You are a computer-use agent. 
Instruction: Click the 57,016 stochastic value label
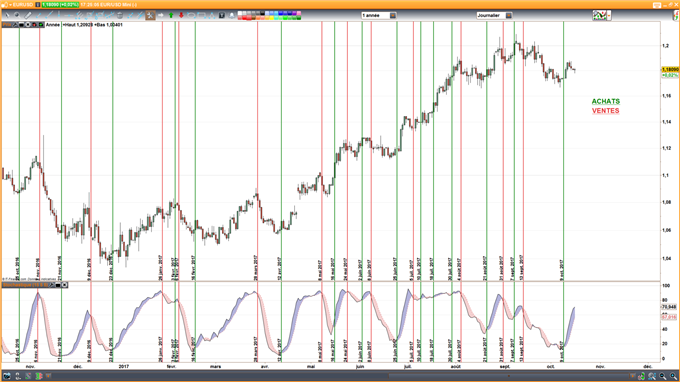[x=669, y=317]
